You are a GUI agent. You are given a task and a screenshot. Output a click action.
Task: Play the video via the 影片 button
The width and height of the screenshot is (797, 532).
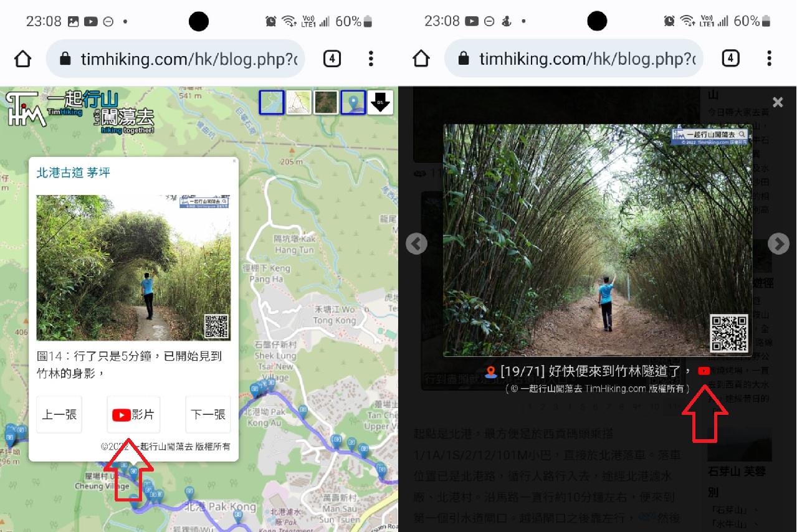pos(133,415)
